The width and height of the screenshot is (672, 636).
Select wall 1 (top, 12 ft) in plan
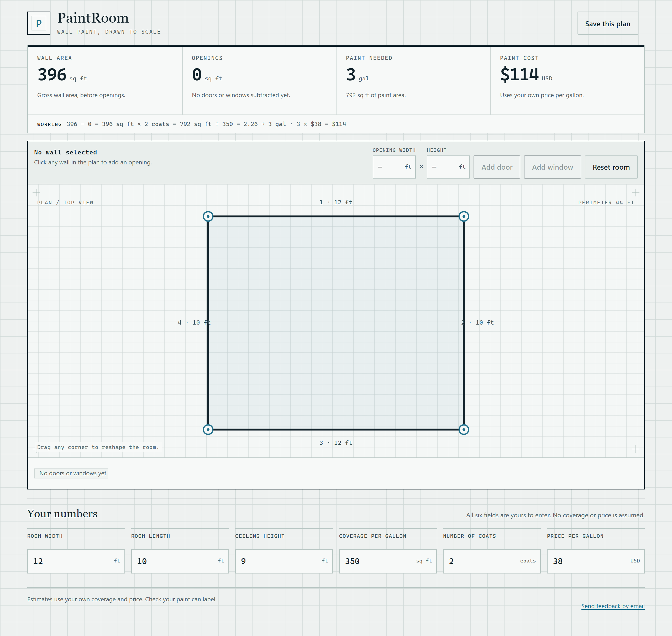point(336,216)
